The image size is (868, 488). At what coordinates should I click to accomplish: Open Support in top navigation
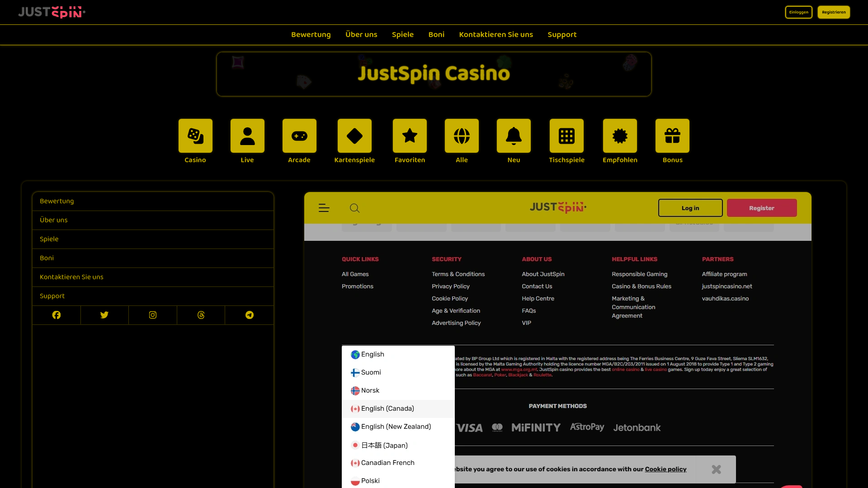562,35
